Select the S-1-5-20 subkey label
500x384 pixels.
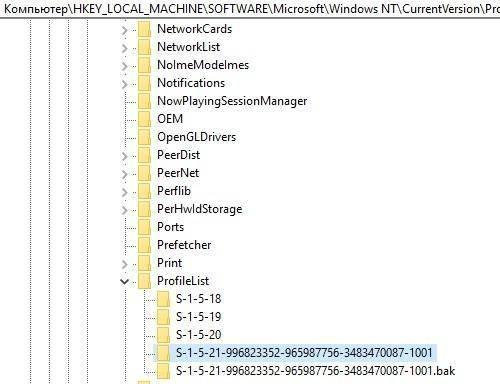point(199,335)
